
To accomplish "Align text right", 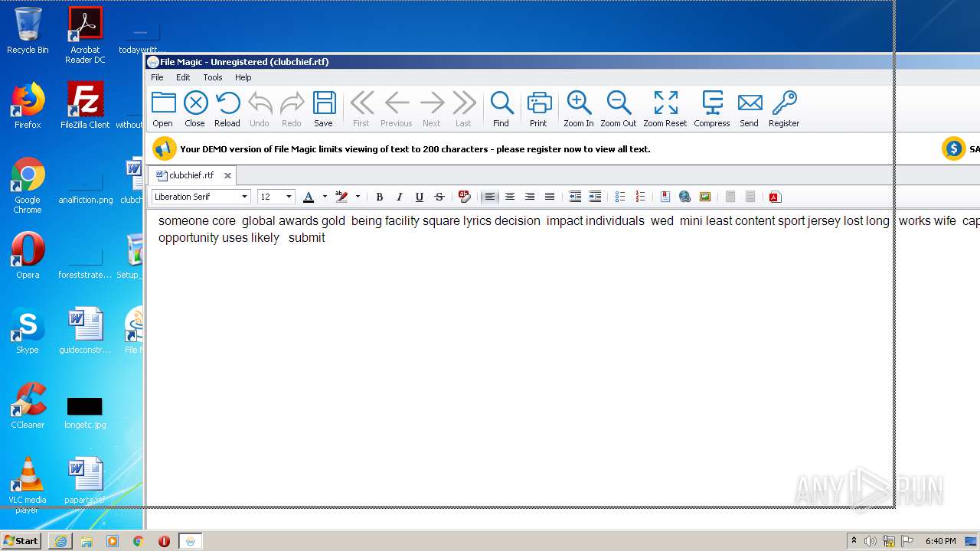I will [x=529, y=197].
